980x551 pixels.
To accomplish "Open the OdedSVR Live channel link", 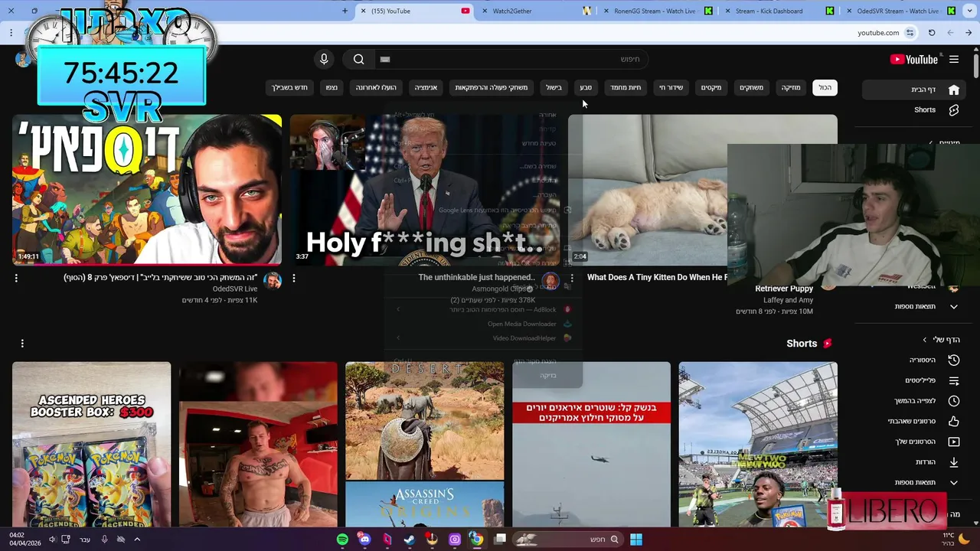I will pos(235,289).
